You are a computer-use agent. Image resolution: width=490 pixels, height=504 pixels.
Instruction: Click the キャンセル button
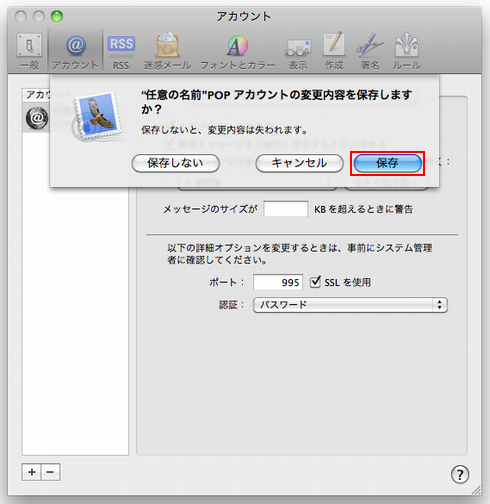point(299,163)
